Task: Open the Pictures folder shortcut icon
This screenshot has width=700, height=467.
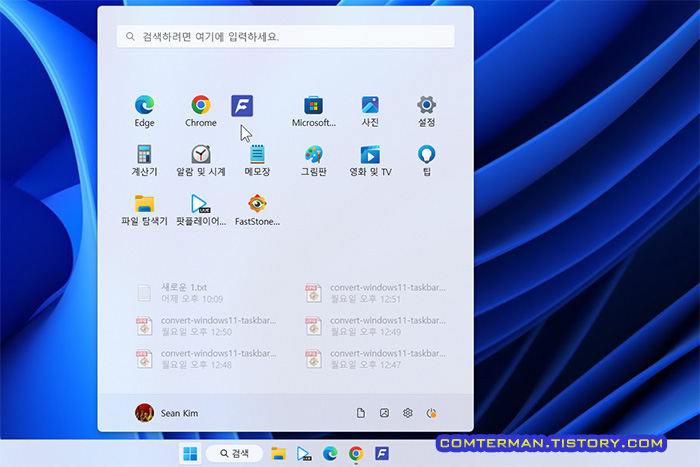Action: click(384, 413)
